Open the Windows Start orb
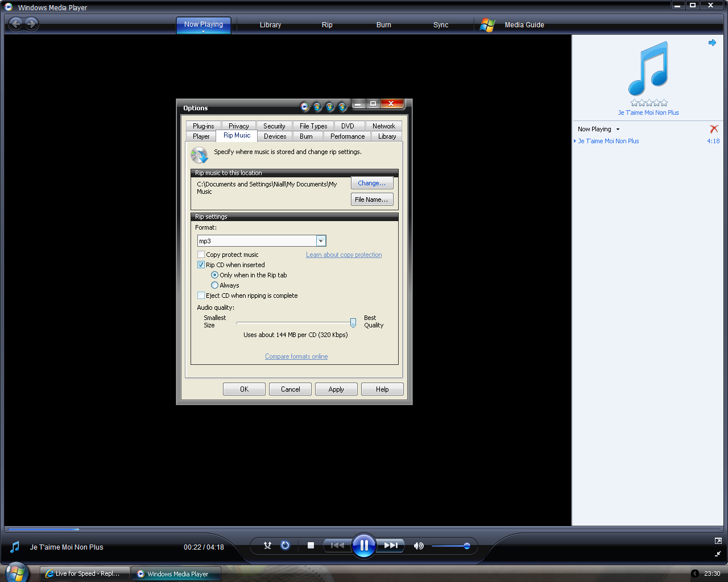This screenshot has width=728, height=582. click(15, 572)
